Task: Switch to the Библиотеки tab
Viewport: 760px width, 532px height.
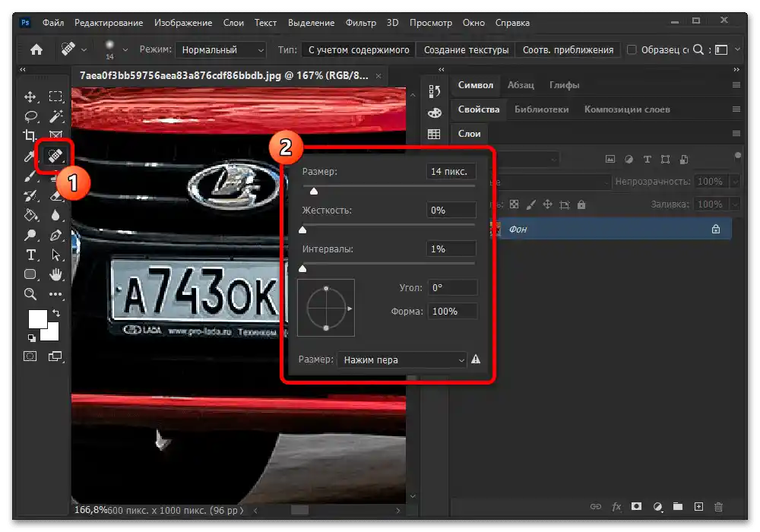Action: tap(541, 109)
